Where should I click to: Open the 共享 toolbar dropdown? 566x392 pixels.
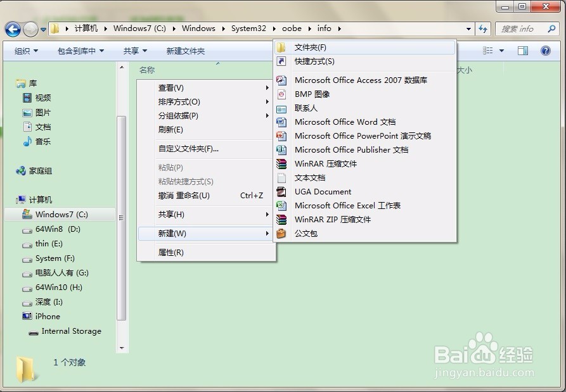[x=135, y=51]
